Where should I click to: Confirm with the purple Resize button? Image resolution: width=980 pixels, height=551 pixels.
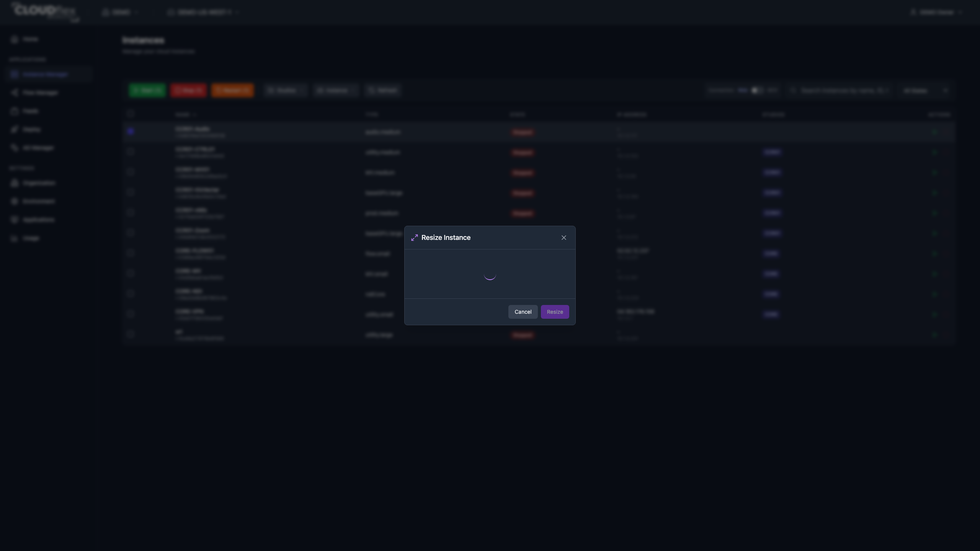pos(555,312)
